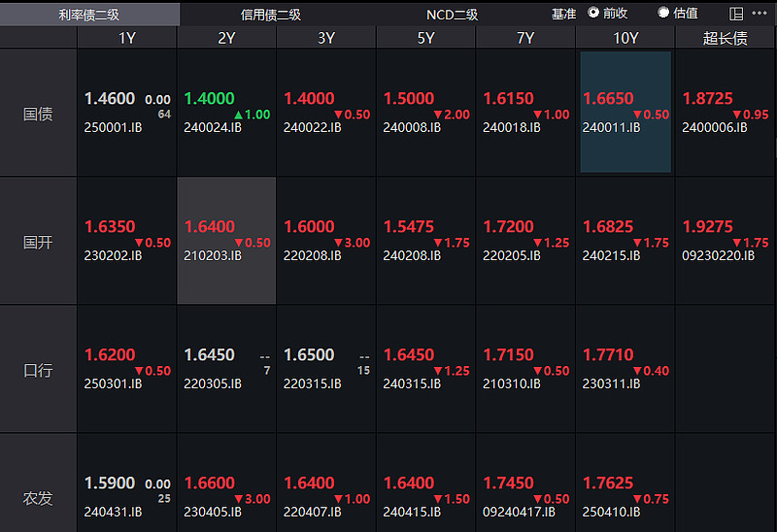This screenshot has width=777, height=532.
Task: Select the 国债 row label
Action: click(x=38, y=114)
